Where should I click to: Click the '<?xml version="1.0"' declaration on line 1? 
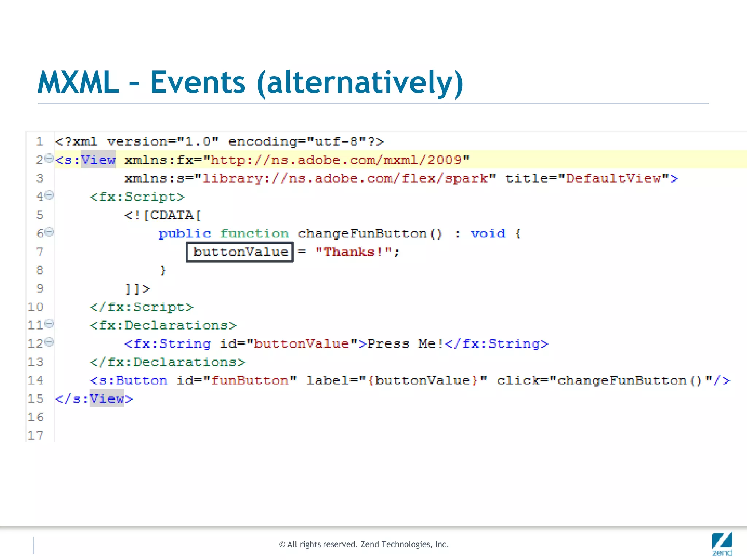tap(137, 142)
